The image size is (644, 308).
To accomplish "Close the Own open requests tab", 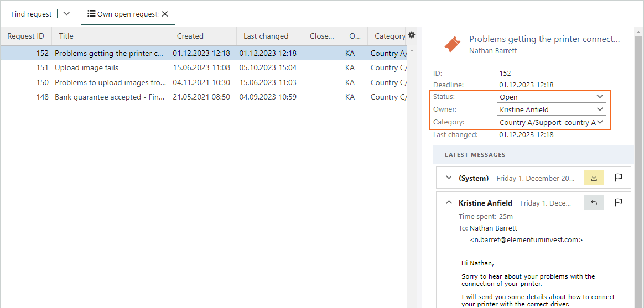I will point(165,14).
